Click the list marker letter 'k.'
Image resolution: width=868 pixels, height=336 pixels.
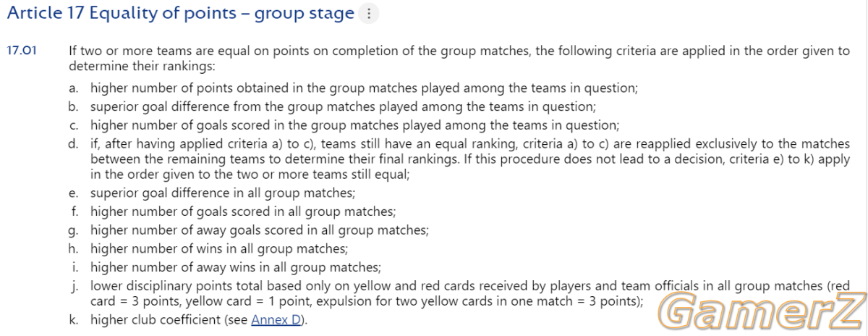(74, 319)
